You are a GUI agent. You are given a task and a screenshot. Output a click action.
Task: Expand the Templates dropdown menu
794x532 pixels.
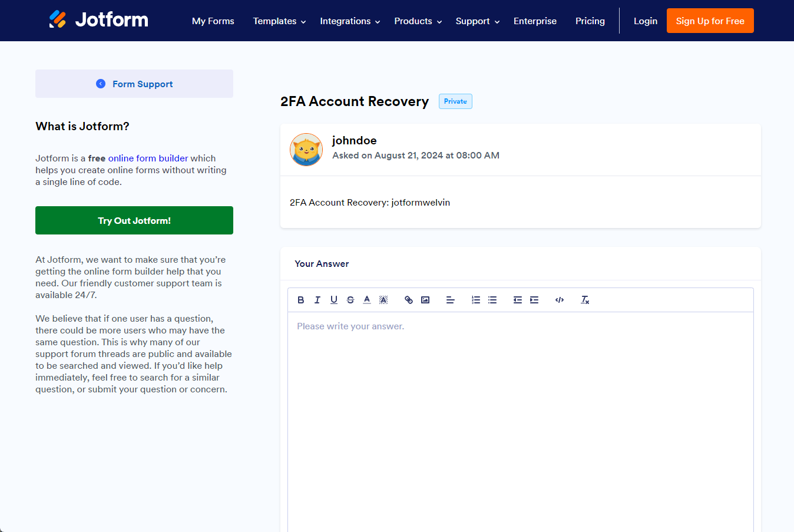click(279, 21)
